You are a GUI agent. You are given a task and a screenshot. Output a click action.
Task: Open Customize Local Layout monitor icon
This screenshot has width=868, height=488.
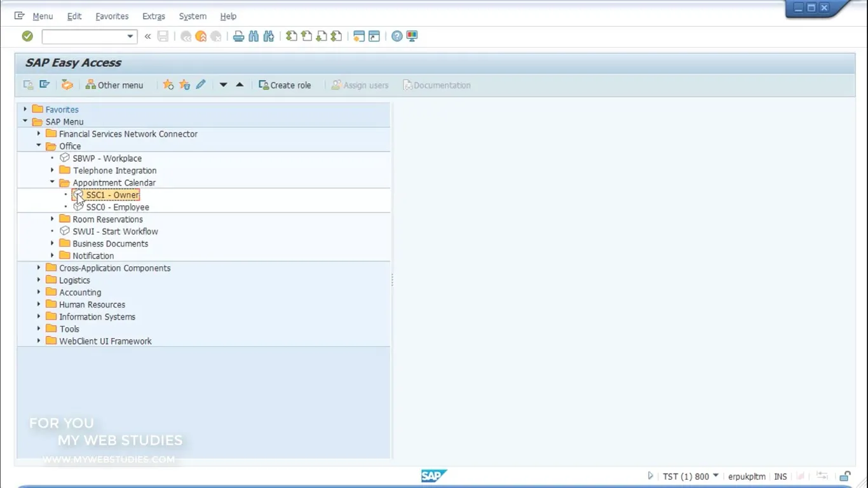(412, 36)
